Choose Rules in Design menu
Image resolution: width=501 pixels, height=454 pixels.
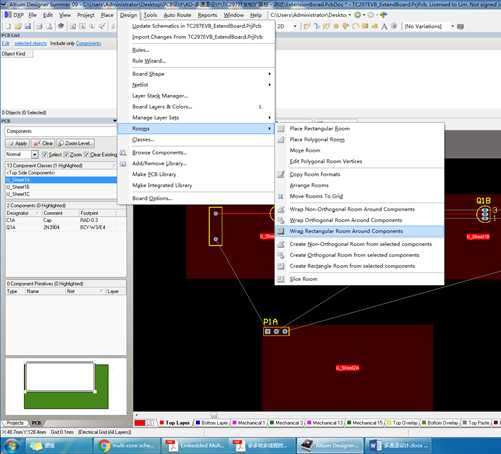coord(197,50)
